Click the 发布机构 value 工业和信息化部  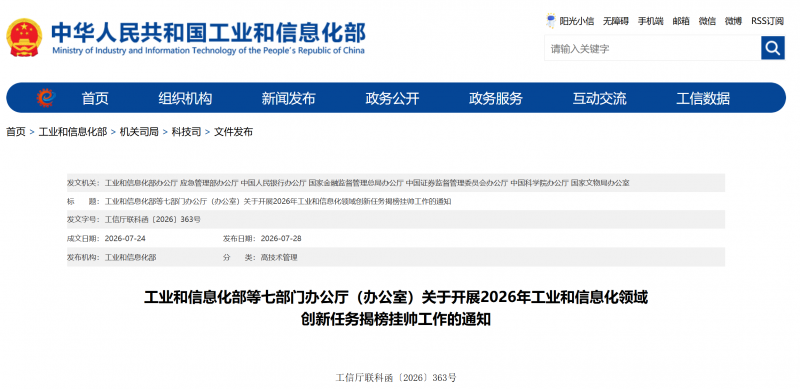coord(131,257)
